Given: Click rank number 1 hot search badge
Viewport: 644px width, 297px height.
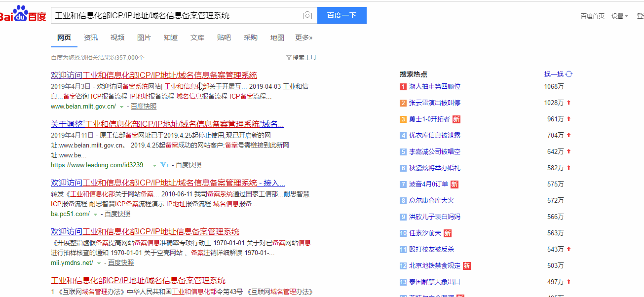Looking at the screenshot, I should [x=403, y=87].
